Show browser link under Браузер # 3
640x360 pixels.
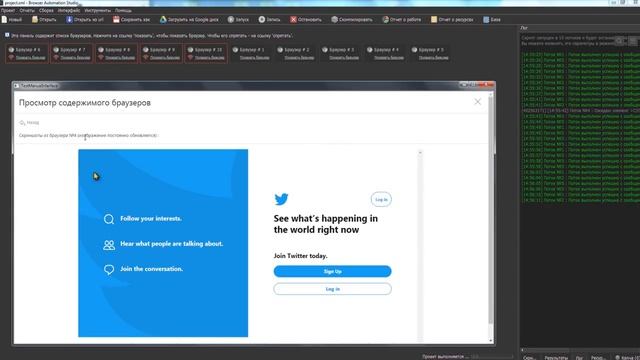pos(344,58)
